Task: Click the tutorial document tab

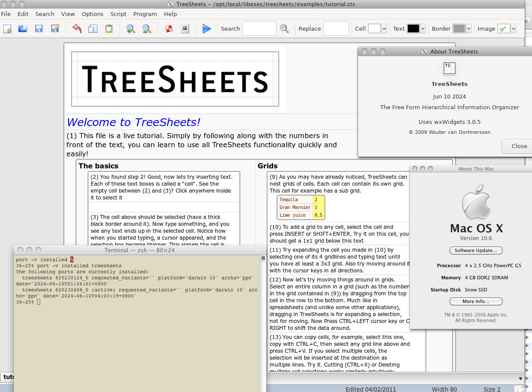Action: tap(7, 377)
